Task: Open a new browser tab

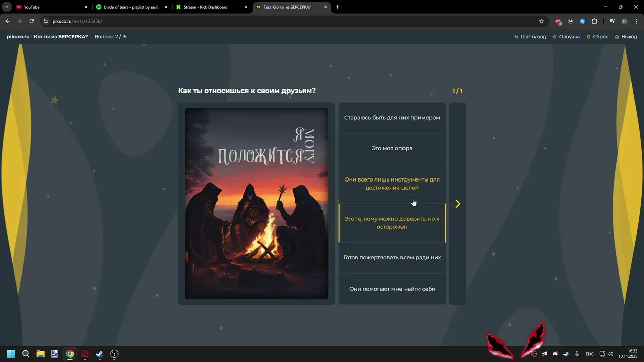Action: pyautogui.click(x=337, y=7)
